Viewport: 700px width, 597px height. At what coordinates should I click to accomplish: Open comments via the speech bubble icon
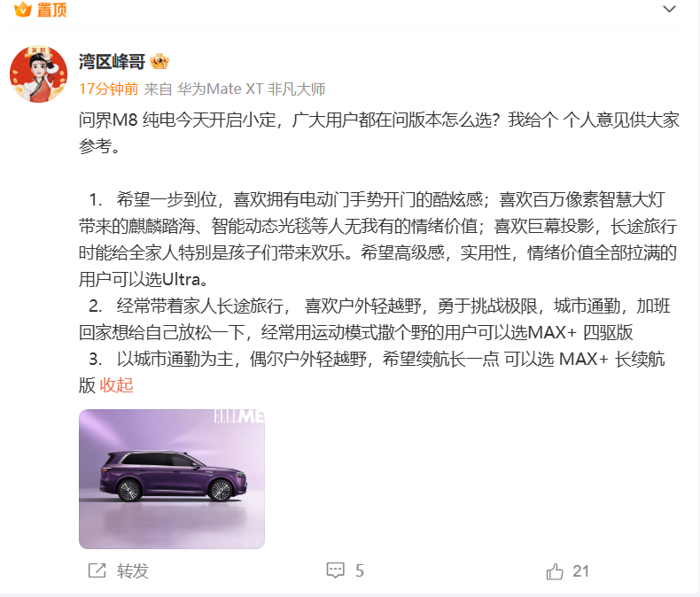[x=335, y=570]
